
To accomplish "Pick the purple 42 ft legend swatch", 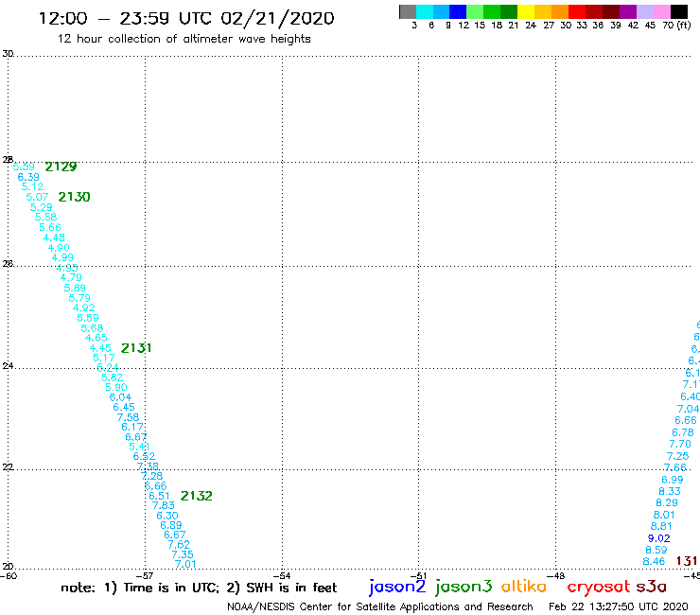I will point(628,11).
